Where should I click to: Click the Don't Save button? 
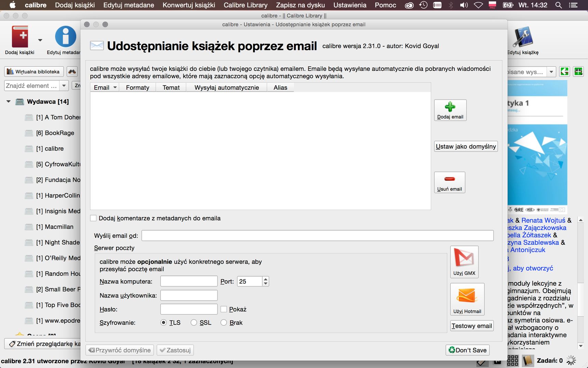(x=467, y=350)
